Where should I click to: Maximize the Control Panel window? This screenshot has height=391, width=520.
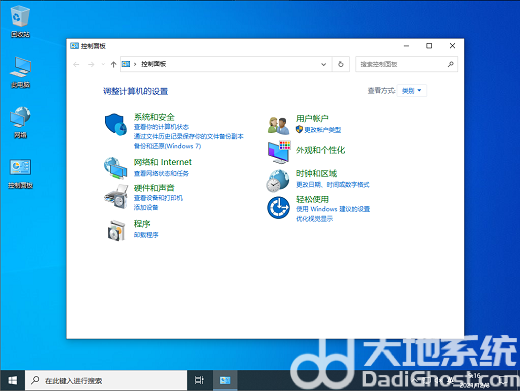(x=429, y=46)
